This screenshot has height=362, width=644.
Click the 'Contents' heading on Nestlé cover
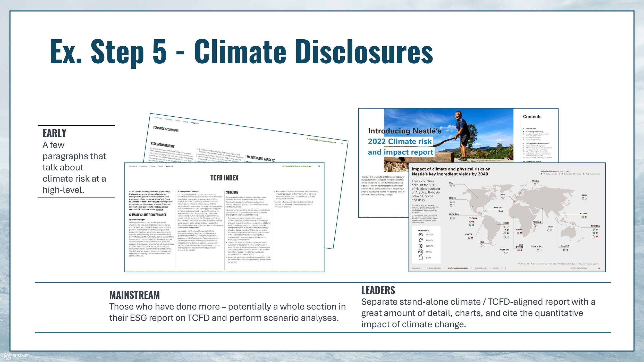[532, 117]
